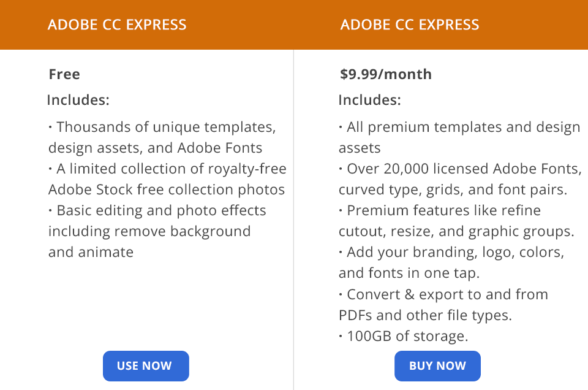Click the Free plan's Adobe CC Express heading

pyautogui.click(x=117, y=25)
